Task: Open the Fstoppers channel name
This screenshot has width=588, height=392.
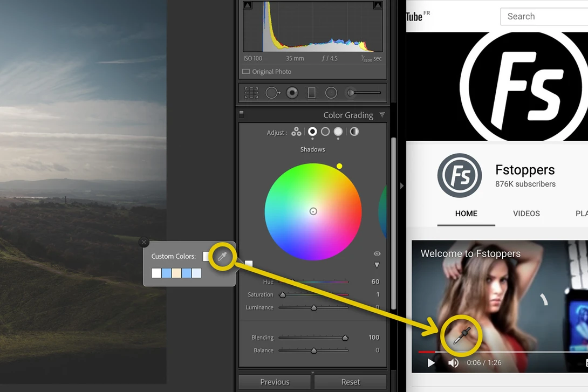Action: point(525,170)
